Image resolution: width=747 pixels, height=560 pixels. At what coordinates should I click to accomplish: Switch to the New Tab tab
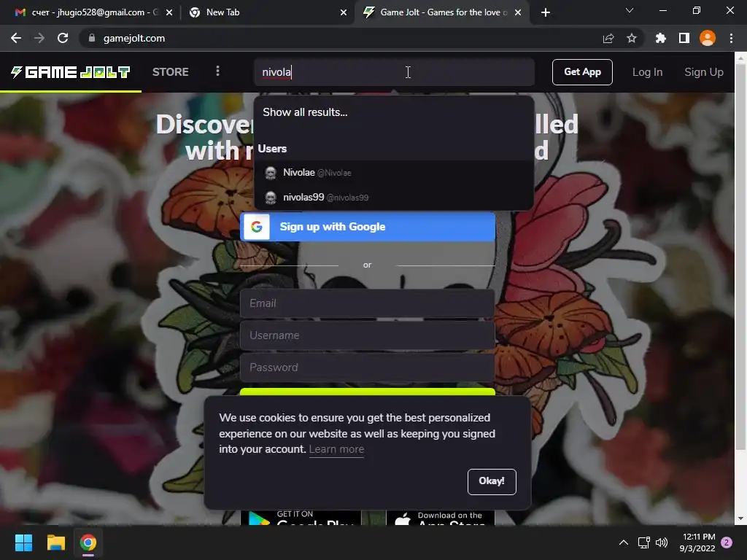click(267, 12)
